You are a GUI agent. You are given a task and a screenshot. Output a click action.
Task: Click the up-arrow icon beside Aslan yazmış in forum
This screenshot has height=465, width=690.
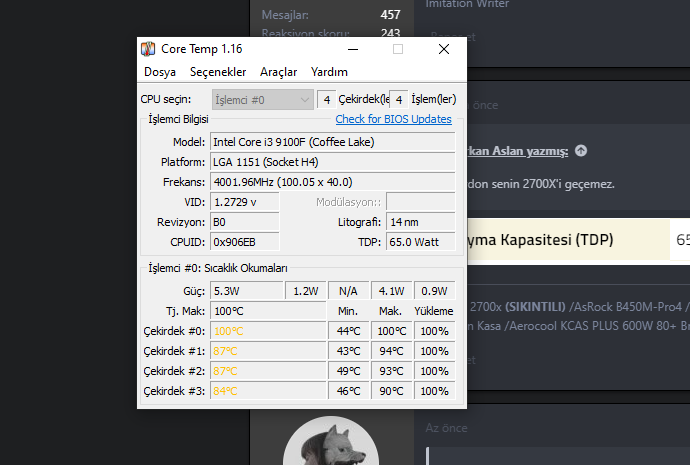click(x=581, y=151)
